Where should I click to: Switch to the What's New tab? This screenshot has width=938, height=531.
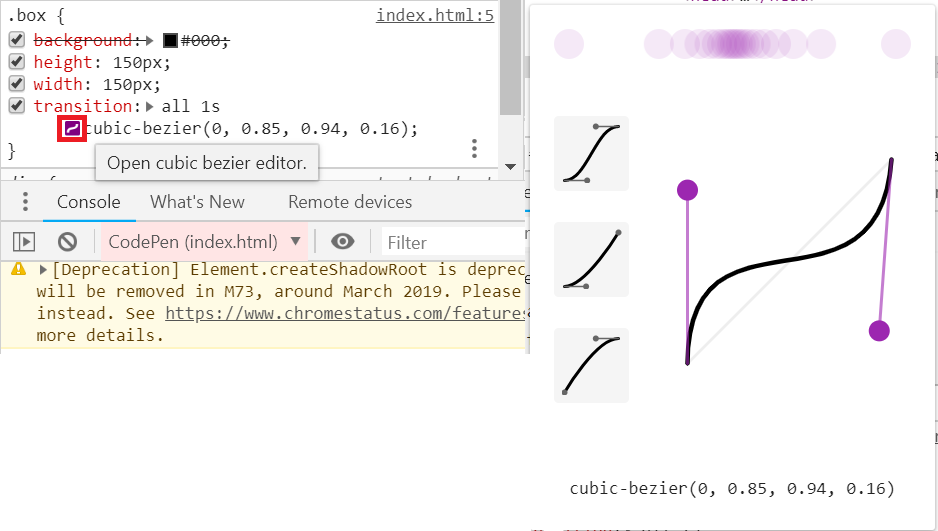tap(197, 202)
